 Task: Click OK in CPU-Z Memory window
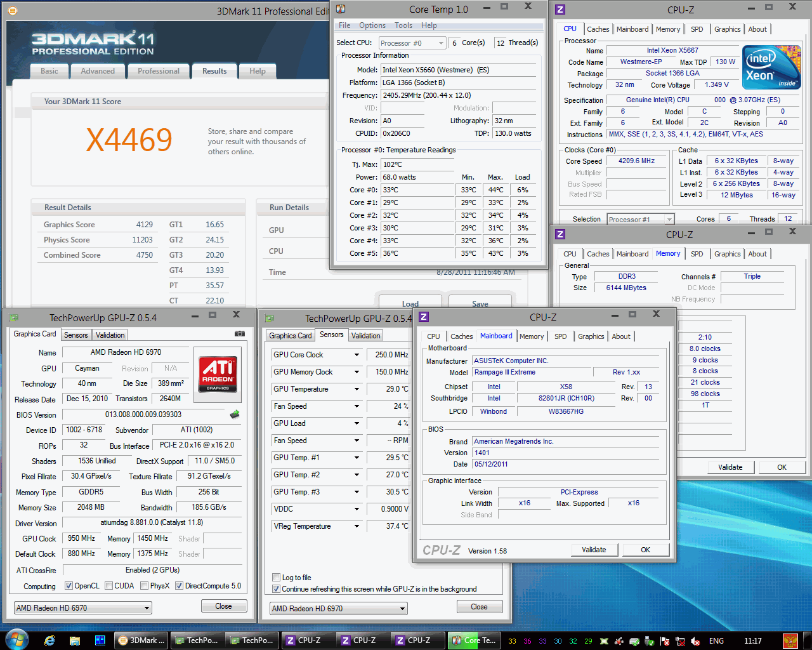click(x=782, y=467)
